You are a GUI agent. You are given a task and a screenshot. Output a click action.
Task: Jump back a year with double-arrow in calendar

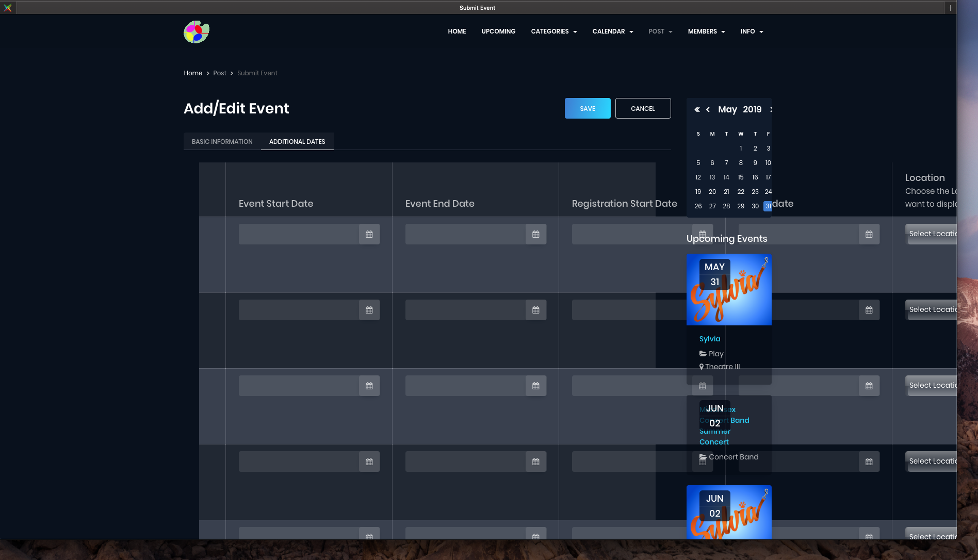pos(697,109)
